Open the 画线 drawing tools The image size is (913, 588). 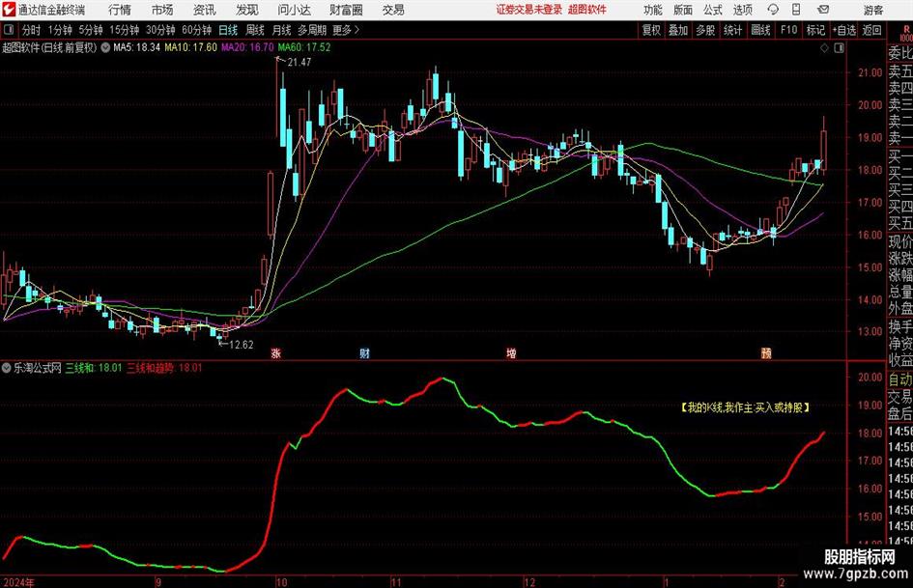tap(760, 30)
